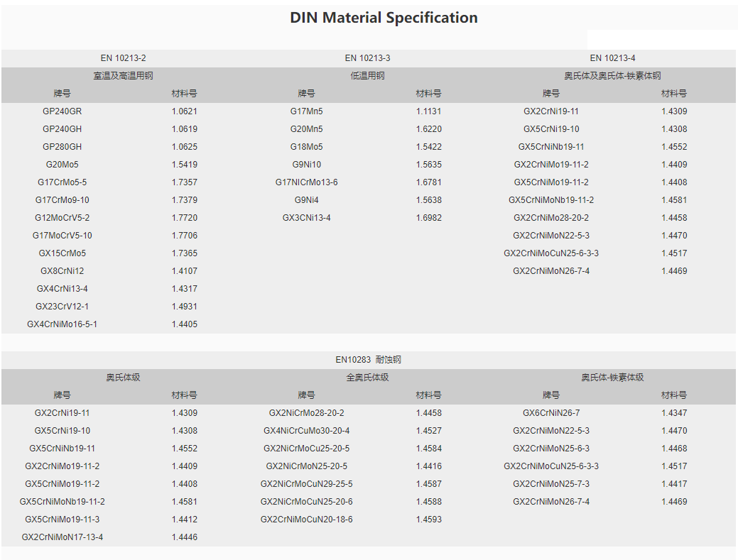Select the EN 10213-3 standard header

tap(367, 58)
